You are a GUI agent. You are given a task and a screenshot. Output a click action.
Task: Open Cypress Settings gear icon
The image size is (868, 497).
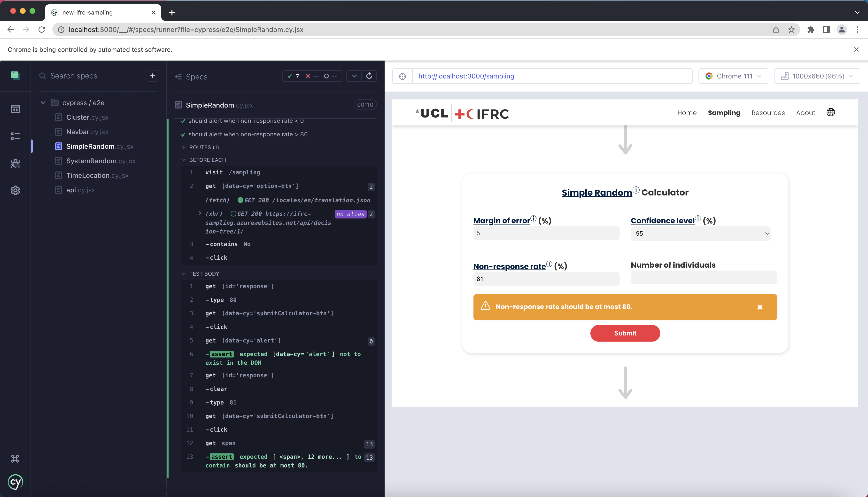[x=15, y=190]
